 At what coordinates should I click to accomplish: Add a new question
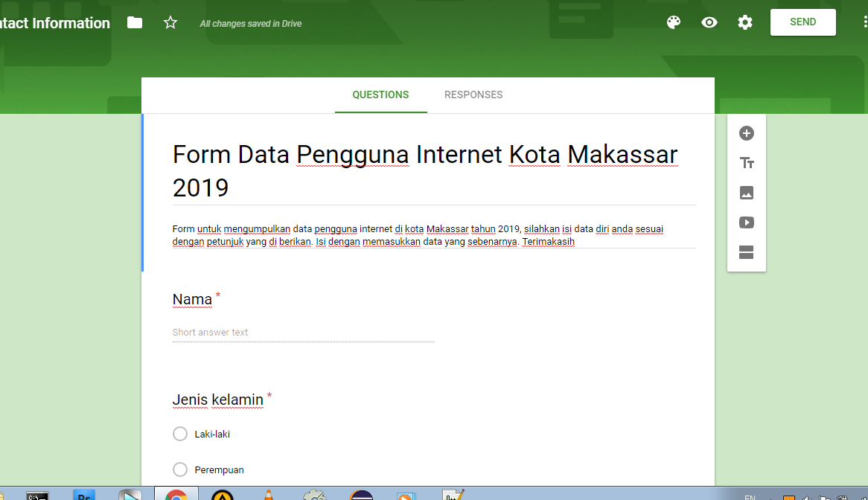point(746,133)
